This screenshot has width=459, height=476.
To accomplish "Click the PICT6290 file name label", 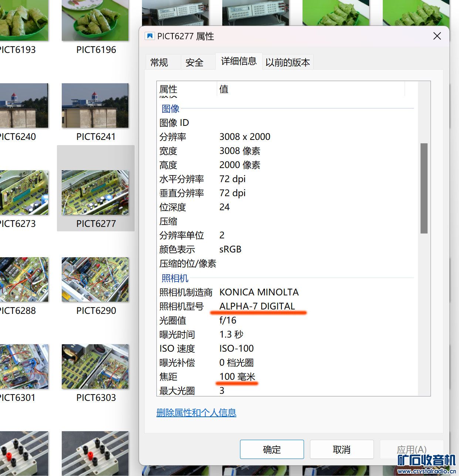I will (96, 311).
